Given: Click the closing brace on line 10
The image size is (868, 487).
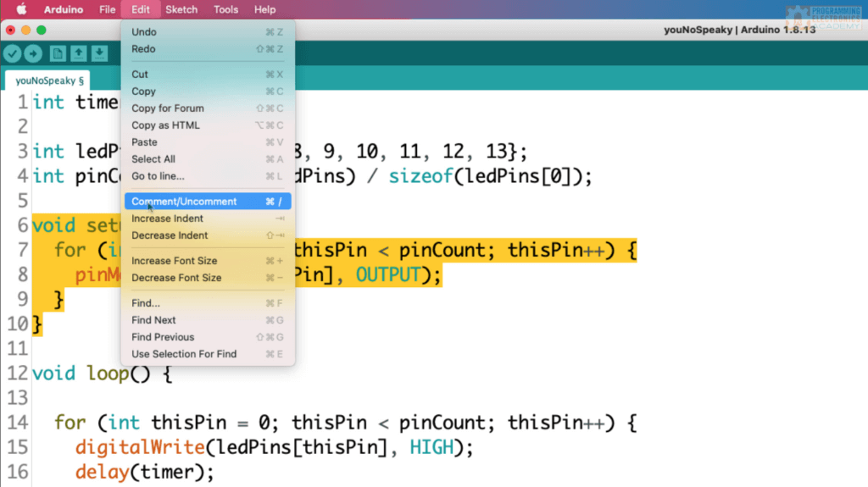Looking at the screenshot, I should coord(37,324).
